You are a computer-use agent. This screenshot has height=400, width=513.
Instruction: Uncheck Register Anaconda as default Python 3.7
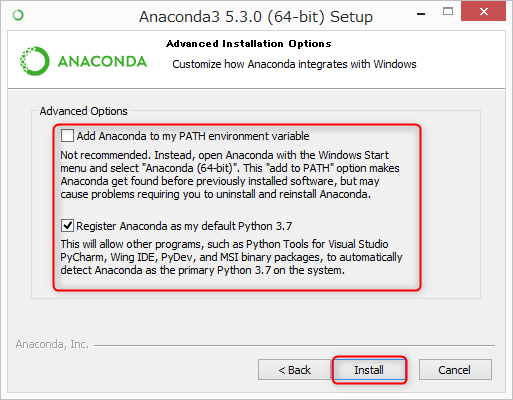pyautogui.click(x=67, y=226)
